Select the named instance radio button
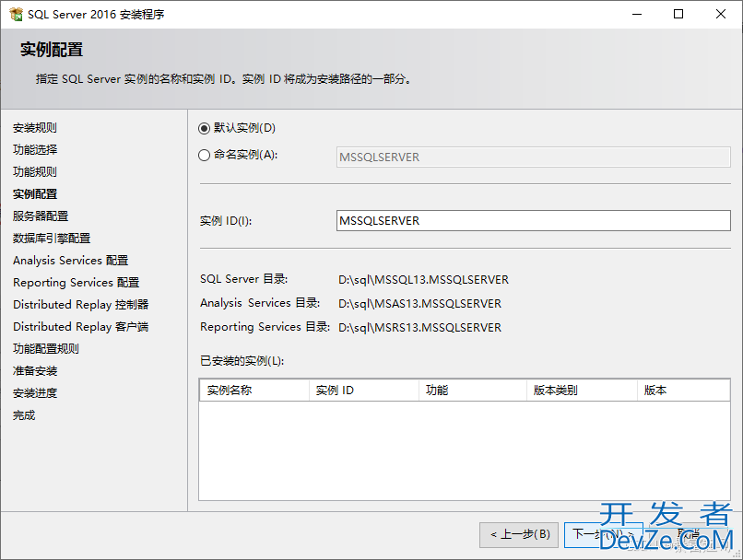Viewport: 743px width, 560px height. coord(204,156)
